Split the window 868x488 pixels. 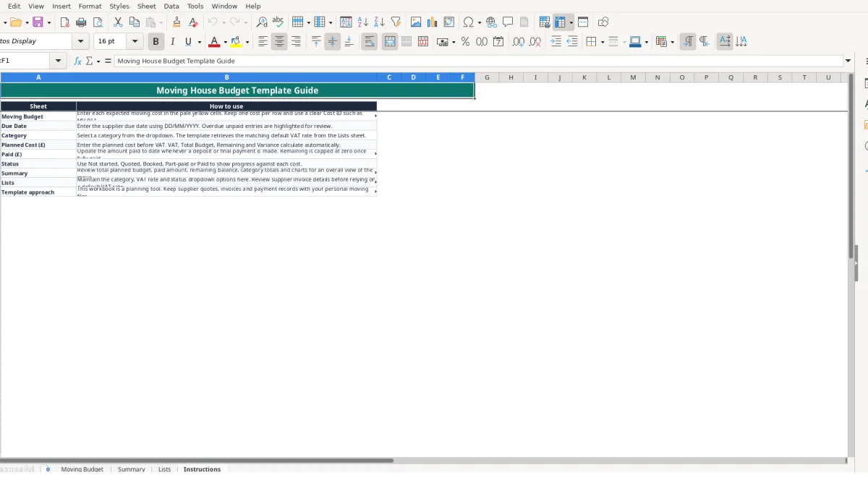(x=583, y=22)
